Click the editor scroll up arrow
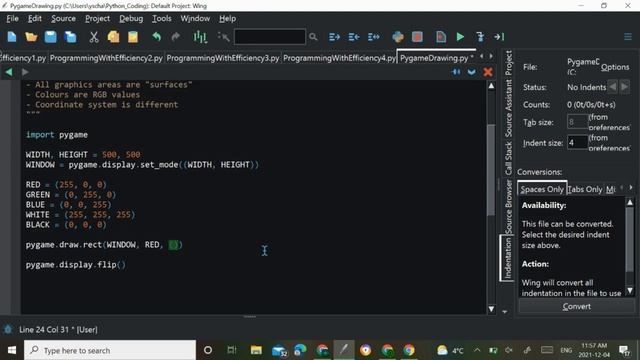640x360 pixels. coord(491,86)
